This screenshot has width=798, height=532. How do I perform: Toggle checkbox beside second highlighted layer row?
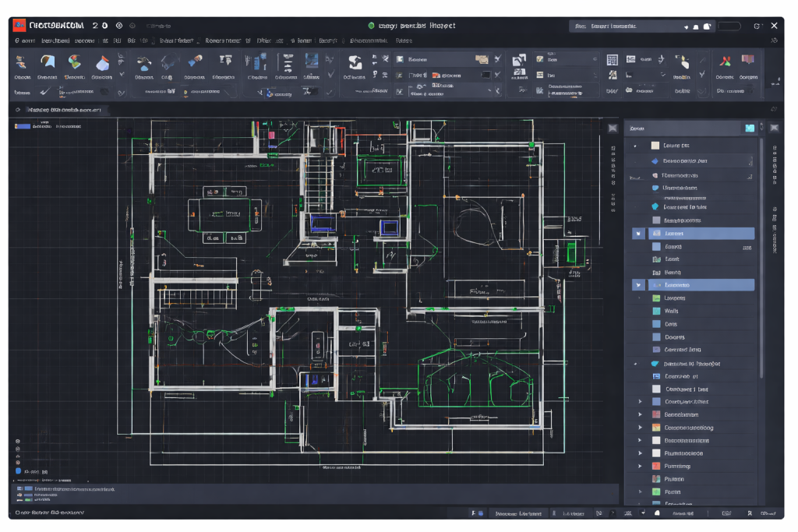pos(637,285)
